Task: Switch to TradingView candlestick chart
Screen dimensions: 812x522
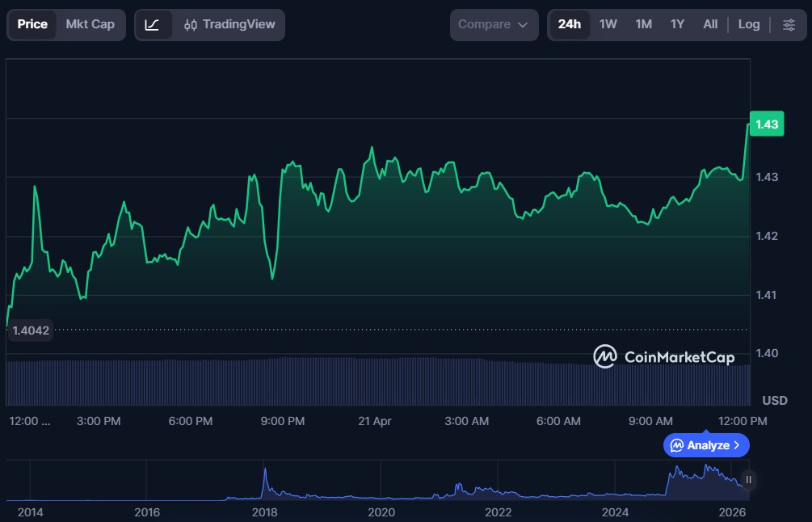Action: click(229, 25)
